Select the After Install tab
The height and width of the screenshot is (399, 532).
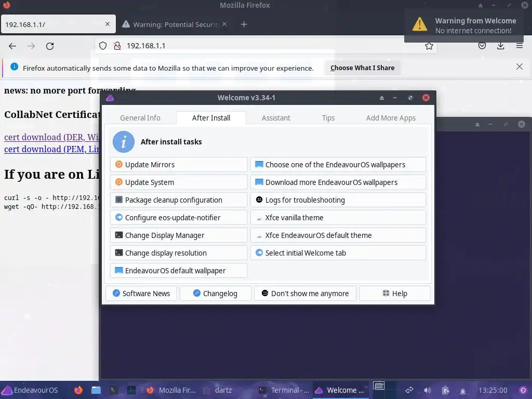click(211, 118)
